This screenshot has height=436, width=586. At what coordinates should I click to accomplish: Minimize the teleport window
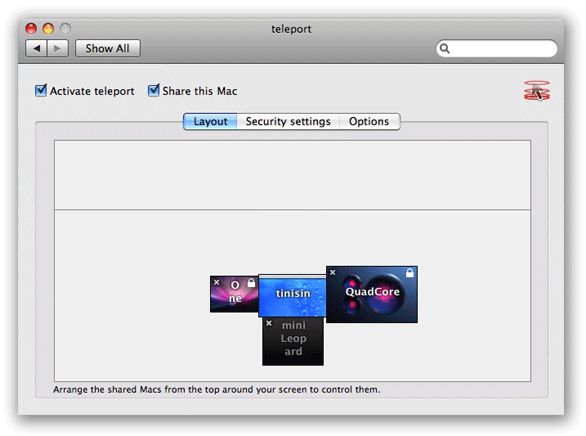click(x=48, y=28)
